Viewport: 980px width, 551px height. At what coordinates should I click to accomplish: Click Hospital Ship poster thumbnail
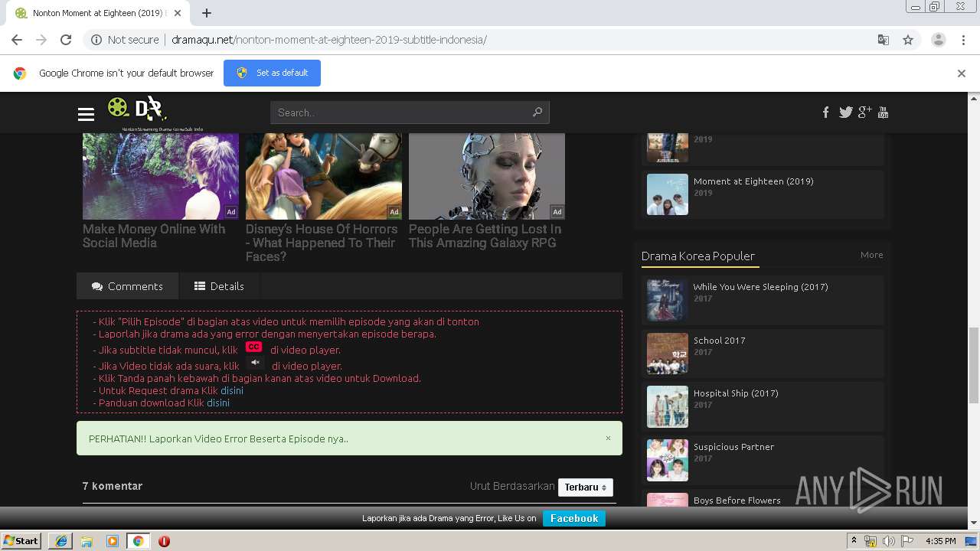coord(667,406)
